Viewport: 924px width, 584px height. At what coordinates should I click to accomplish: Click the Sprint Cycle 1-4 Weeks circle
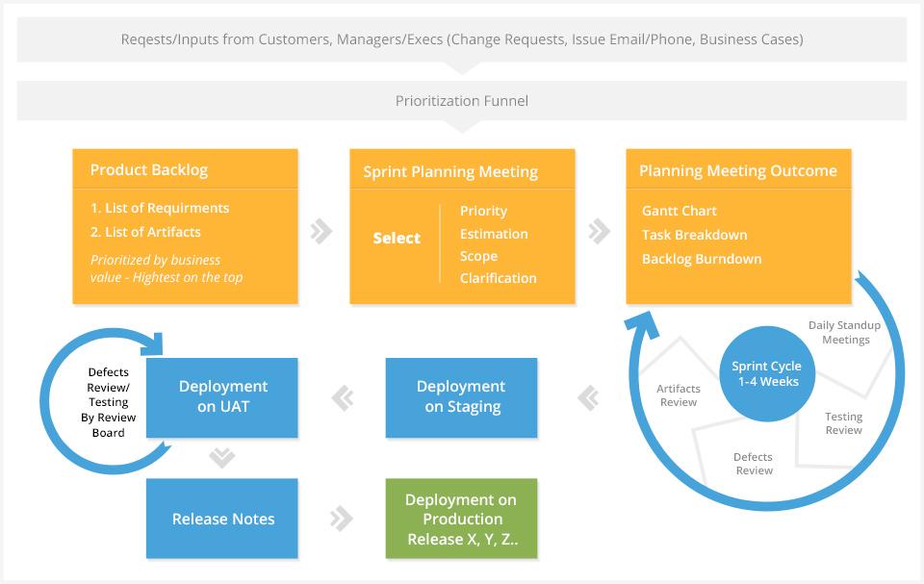pyautogui.click(x=767, y=373)
